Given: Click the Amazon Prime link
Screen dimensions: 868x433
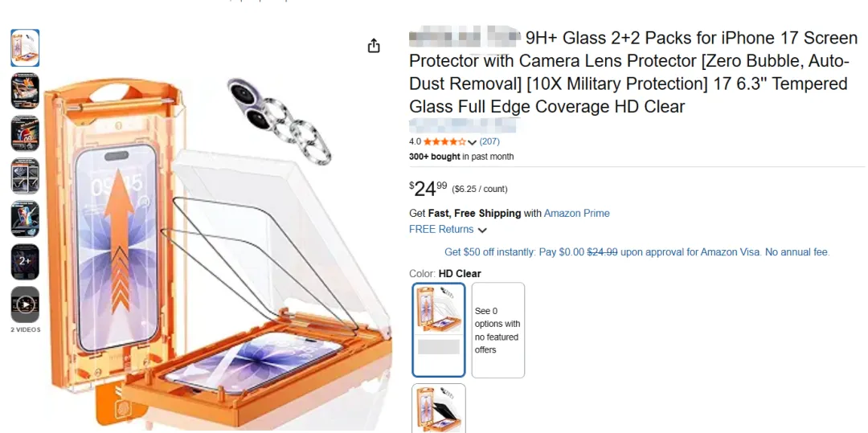Looking at the screenshot, I should click(x=576, y=213).
